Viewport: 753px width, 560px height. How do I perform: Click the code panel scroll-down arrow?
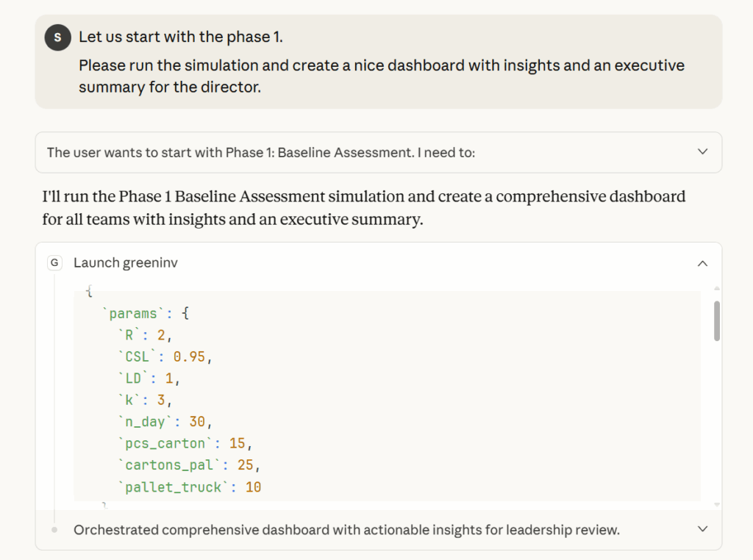click(717, 505)
